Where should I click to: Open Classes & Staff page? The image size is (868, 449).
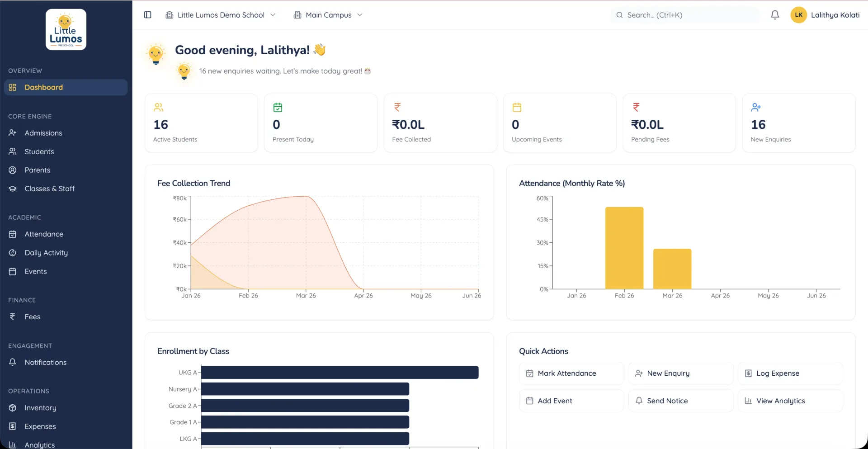(x=66, y=189)
